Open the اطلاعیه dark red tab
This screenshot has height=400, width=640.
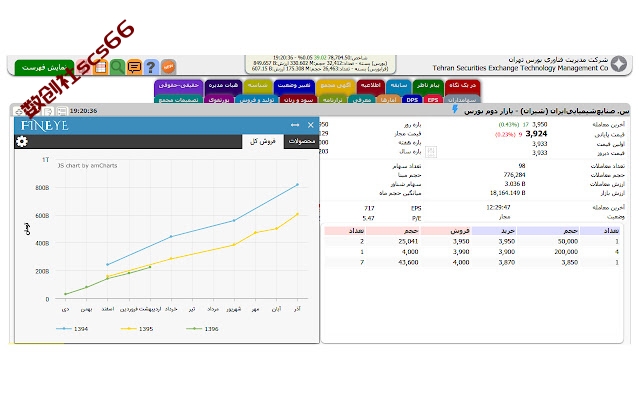[371, 86]
